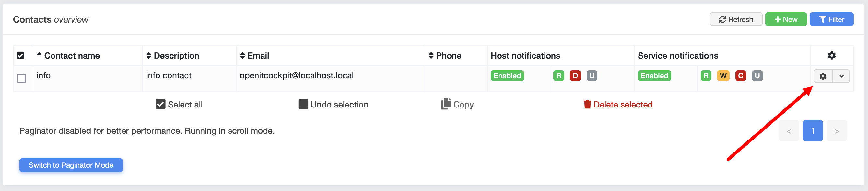
Task: Click the service Warning 'W' badge
Action: click(x=723, y=76)
